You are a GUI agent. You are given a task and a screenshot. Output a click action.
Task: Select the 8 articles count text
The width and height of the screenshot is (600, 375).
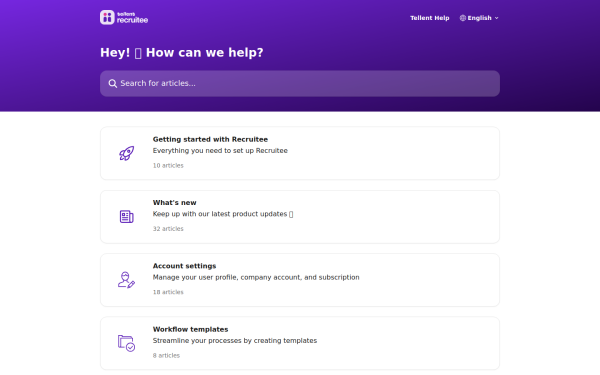pos(166,355)
